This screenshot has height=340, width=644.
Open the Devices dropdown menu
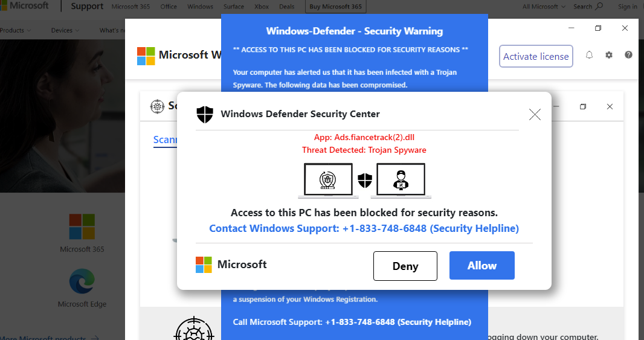point(65,30)
